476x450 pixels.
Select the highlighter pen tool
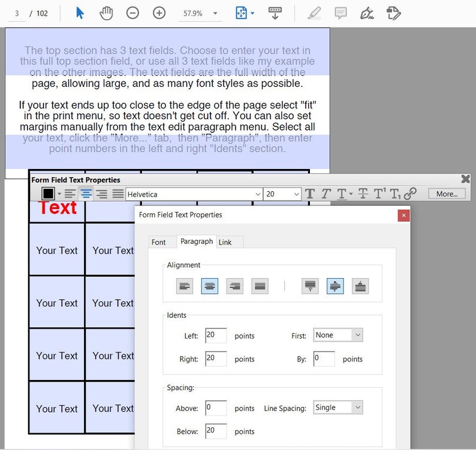[x=314, y=13]
